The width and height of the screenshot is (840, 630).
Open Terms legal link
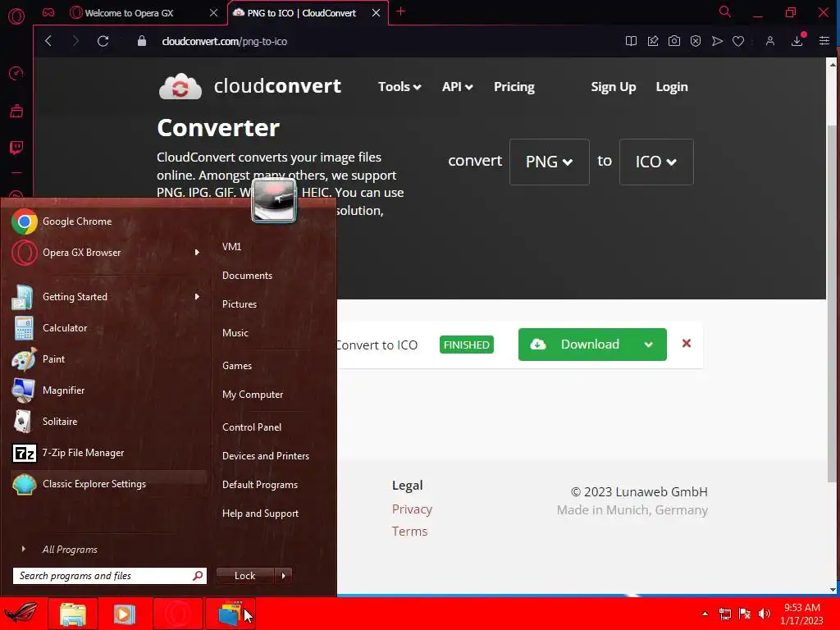409,531
